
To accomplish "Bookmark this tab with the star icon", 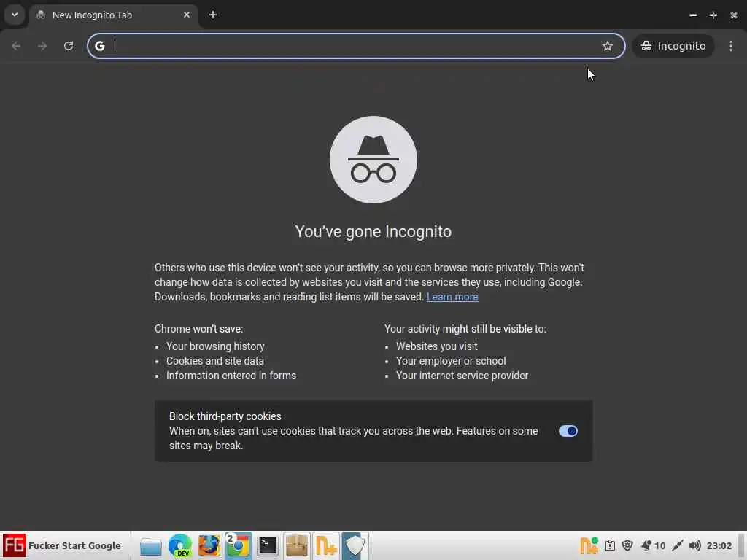I will (x=608, y=46).
